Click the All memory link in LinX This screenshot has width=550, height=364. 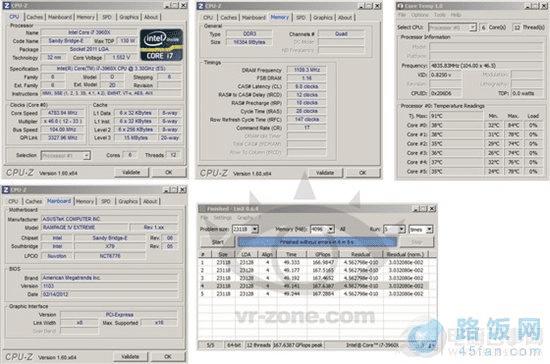coord(342,229)
